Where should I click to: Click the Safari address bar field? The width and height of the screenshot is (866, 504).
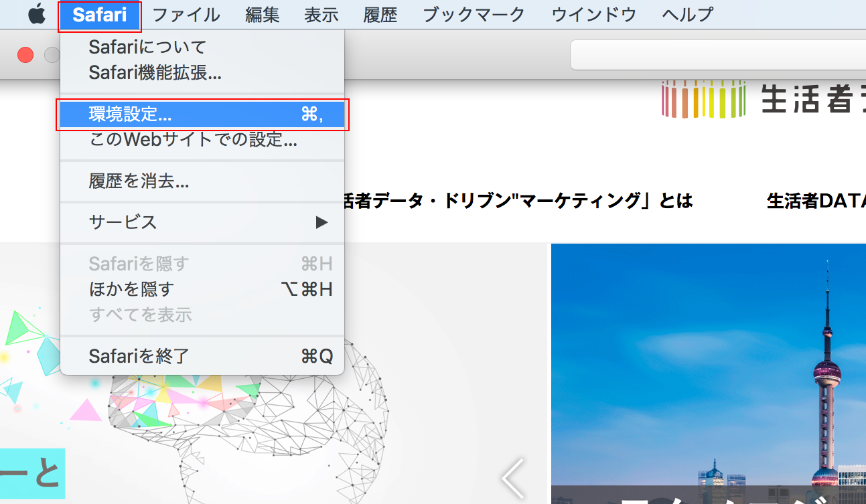coord(718,55)
